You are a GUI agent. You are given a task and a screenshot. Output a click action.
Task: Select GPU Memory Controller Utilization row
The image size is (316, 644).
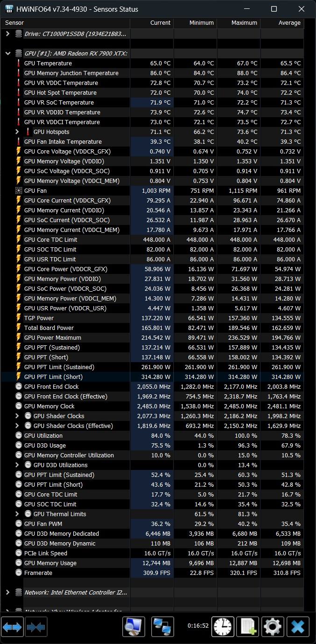[x=153, y=455]
